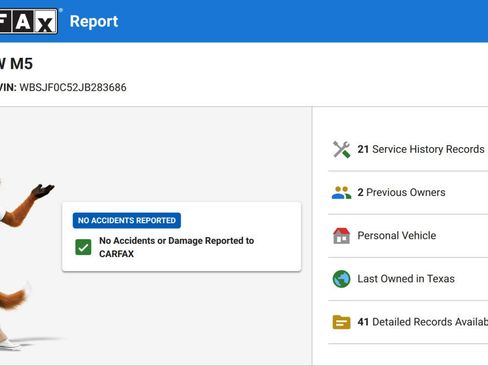Click the CARFAX logo in header
Image resolution: width=488 pixels, height=366 pixels.
28,22
